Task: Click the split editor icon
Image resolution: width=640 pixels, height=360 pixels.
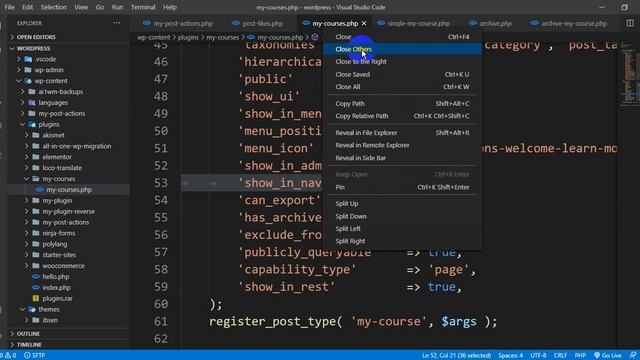Action: [x=630, y=23]
